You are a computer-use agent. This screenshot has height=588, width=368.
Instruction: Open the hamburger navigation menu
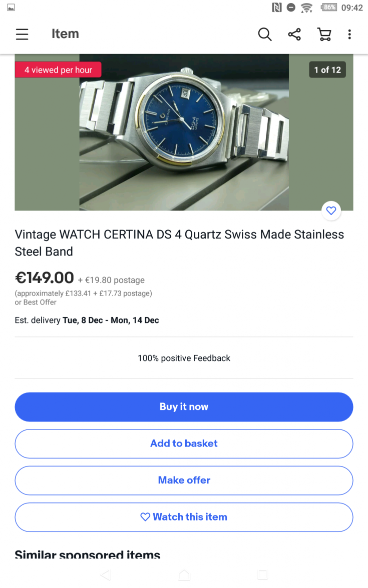(22, 34)
